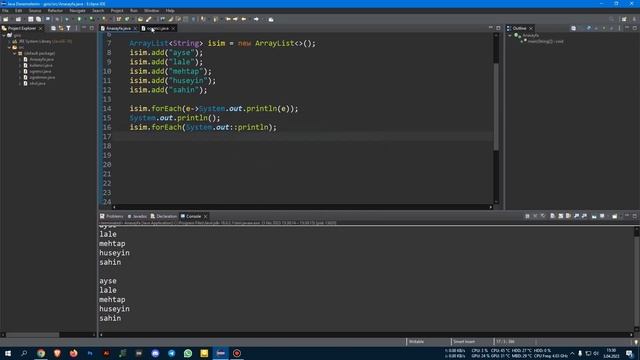Screen dimensions: 640x360
Task: Maximize the Console panel view
Action: click(x=635, y=216)
